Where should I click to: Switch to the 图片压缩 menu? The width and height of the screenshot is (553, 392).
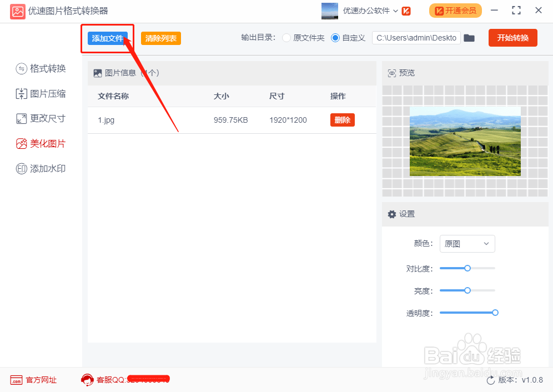click(x=41, y=93)
